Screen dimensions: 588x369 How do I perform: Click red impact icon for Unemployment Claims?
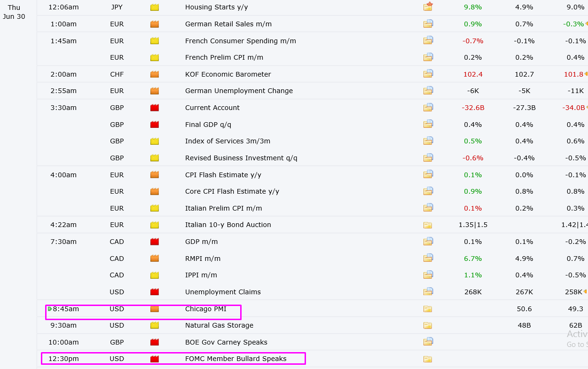coord(155,292)
